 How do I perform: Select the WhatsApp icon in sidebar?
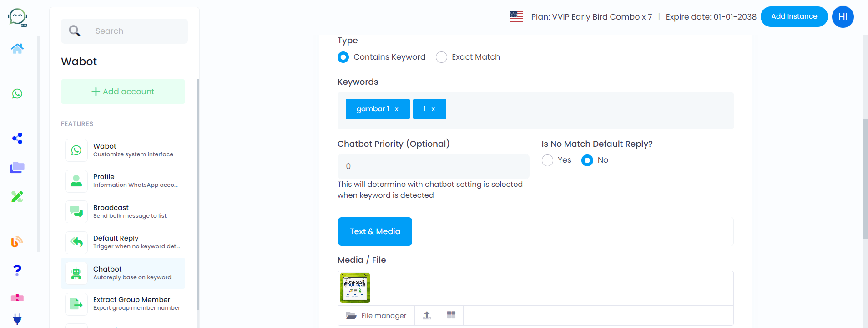point(17,94)
